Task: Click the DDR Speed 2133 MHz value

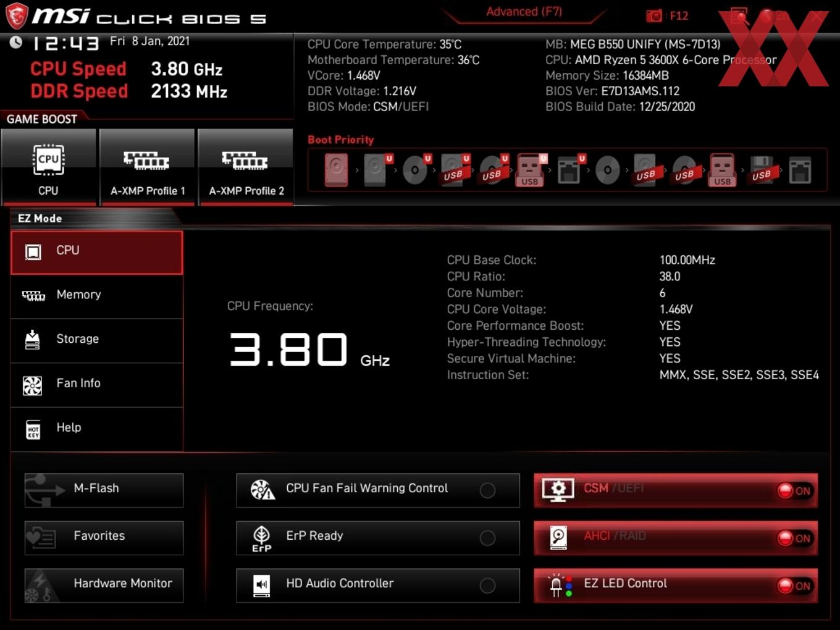Action: pyautogui.click(x=189, y=91)
